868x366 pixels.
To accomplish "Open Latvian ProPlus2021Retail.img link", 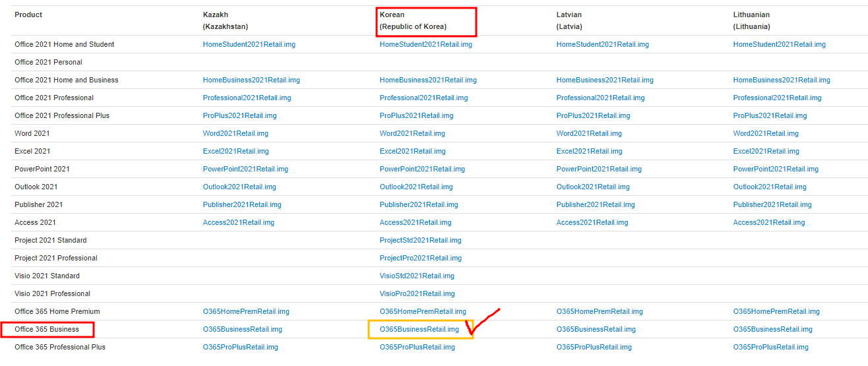I will (594, 115).
